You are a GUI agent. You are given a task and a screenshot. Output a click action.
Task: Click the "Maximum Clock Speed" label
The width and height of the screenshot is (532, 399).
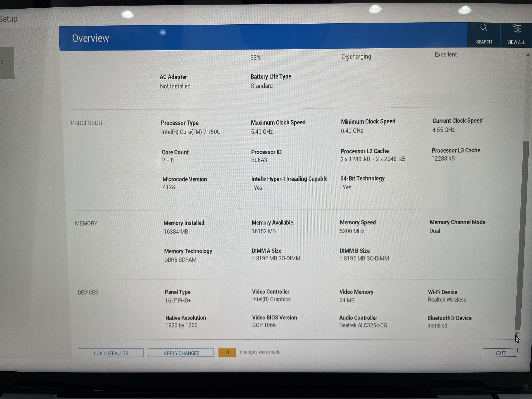pos(278,122)
